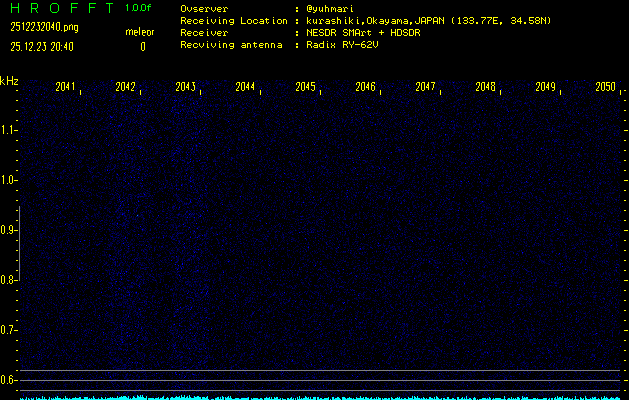Select the 0.6 kHz frequency label
This screenshot has height=400, width=629.
pos(9,380)
